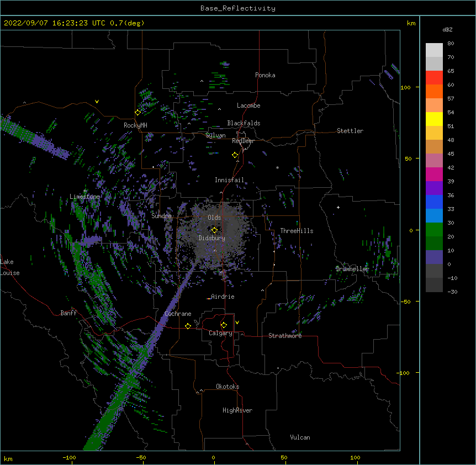Click the ThreeHills town label
This screenshot has width=476, height=465.
tap(297, 231)
